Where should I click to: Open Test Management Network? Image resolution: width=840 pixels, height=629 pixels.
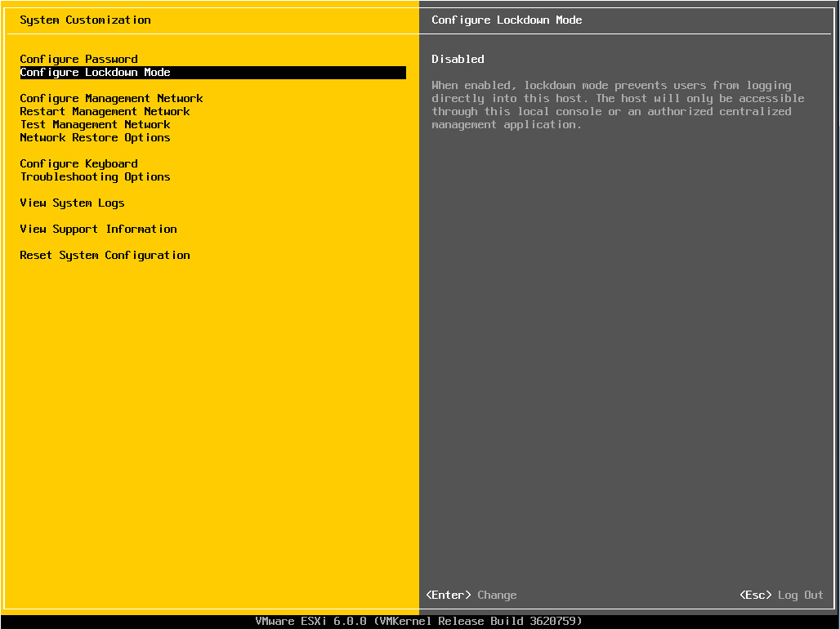coord(95,124)
